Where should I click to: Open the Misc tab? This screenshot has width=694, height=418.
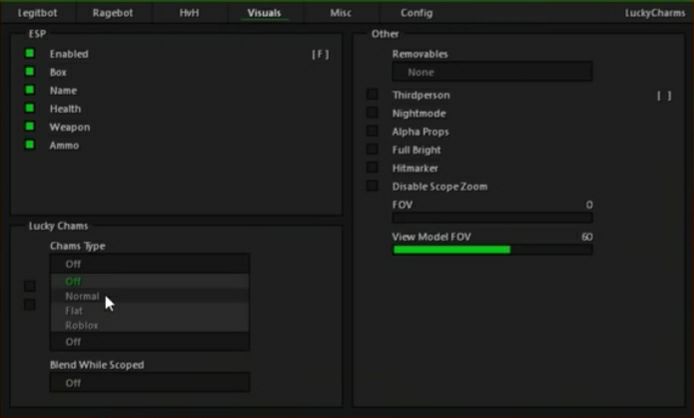coord(341,13)
